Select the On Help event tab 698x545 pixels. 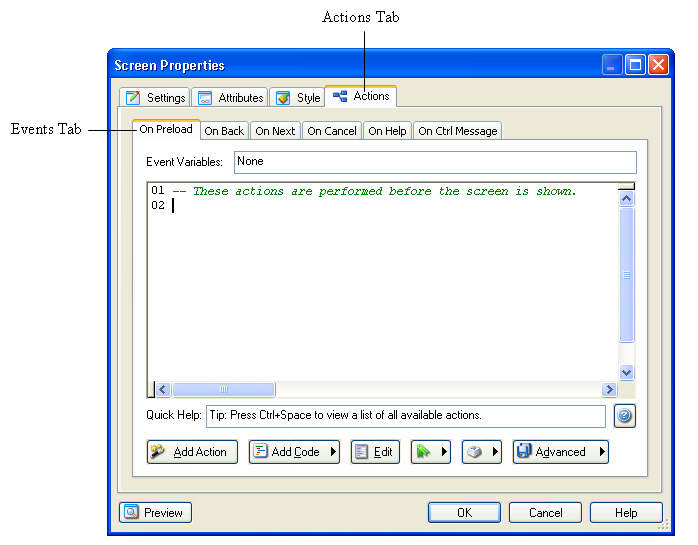tap(387, 131)
